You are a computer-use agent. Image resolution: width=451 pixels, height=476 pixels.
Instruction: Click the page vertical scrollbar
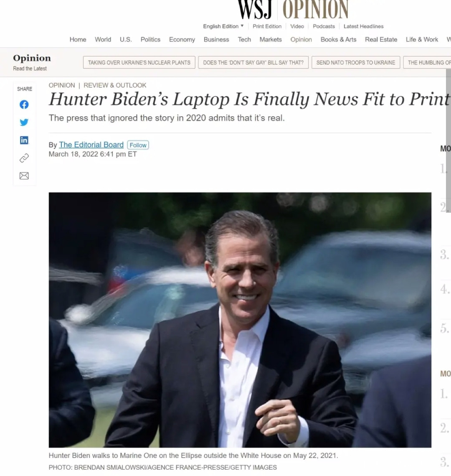pyautogui.click(x=448, y=140)
